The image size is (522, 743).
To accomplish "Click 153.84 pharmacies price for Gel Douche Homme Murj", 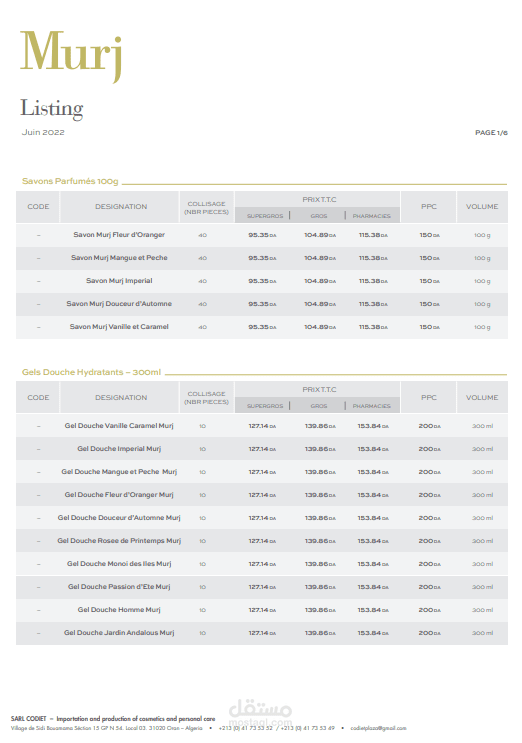I will pyautogui.click(x=373, y=610).
